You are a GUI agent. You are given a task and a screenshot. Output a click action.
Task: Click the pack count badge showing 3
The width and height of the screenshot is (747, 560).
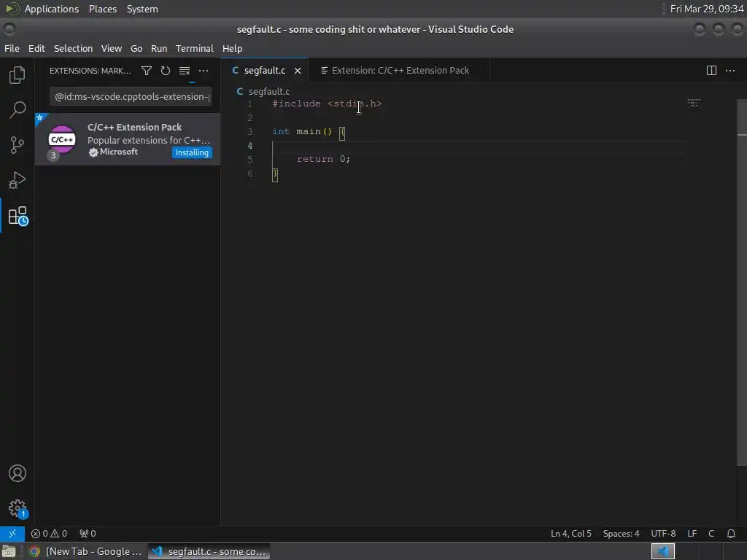pos(53,155)
